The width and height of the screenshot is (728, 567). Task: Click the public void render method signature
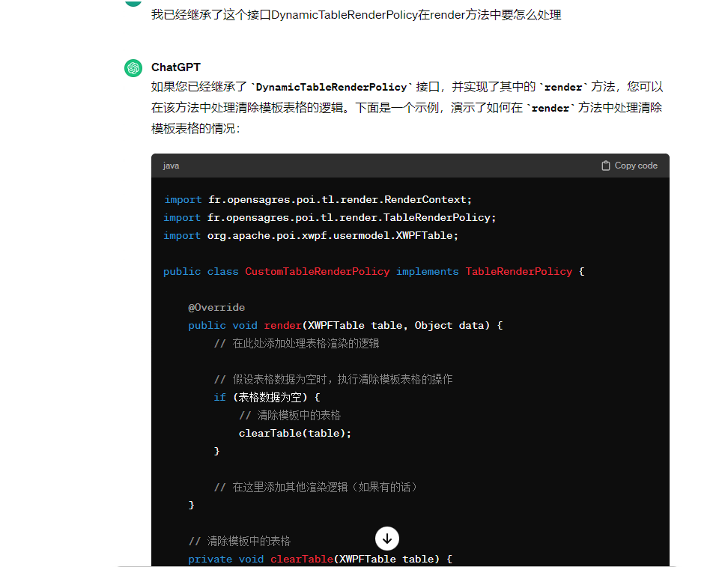pyautogui.click(x=345, y=326)
